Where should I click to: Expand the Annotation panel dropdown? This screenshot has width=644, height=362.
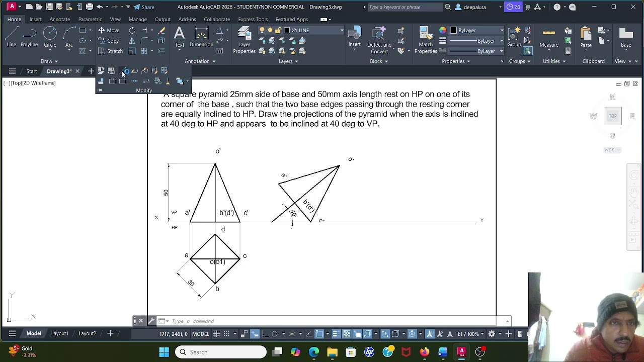[200, 61]
